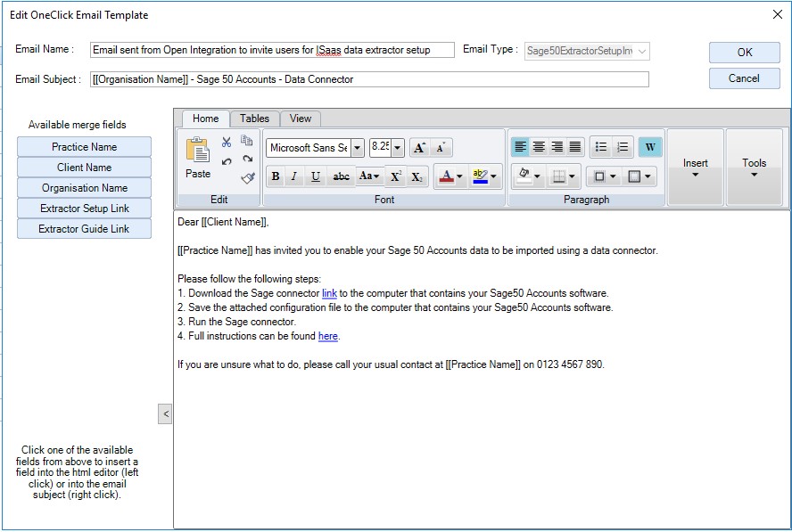
Task: Click into the Email Name field
Action: point(272,50)
